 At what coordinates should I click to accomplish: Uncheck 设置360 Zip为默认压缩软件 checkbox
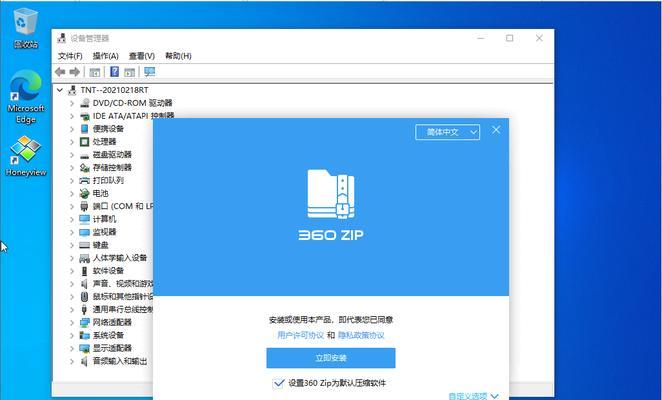278,383
